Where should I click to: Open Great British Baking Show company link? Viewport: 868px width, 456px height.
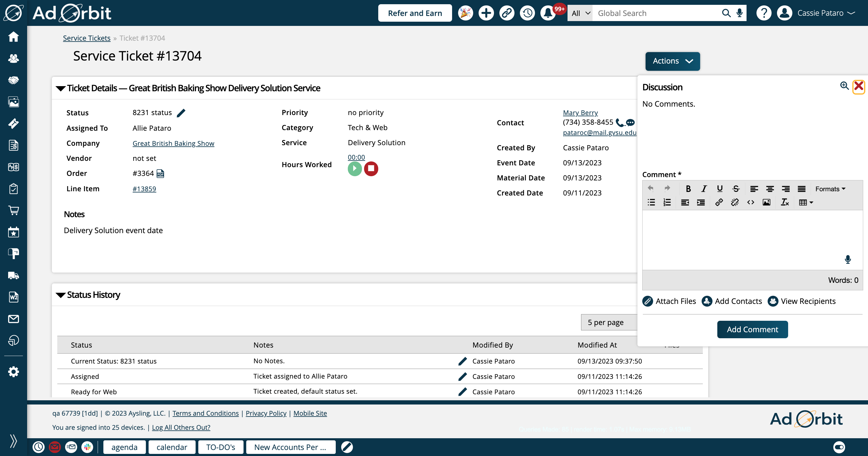click(173, 143)
